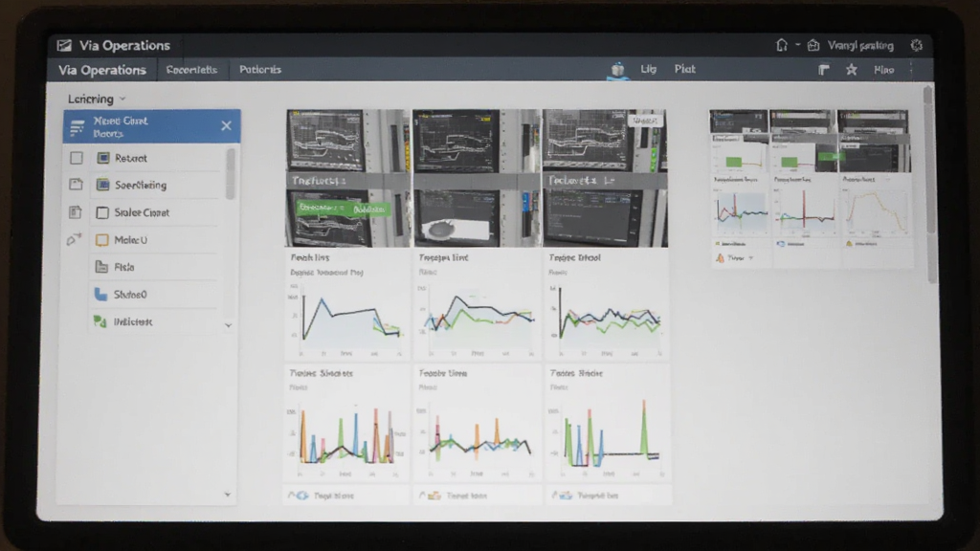Click the account name beside the gear icon
Viewport: 980px width, 551px height.
click(860, 46)
